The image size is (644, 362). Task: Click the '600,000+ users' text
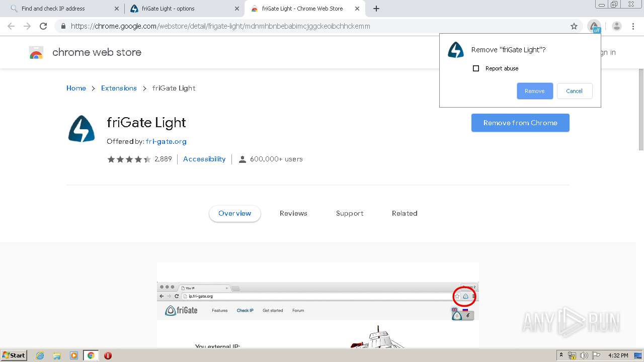click(x=276, y=159)
